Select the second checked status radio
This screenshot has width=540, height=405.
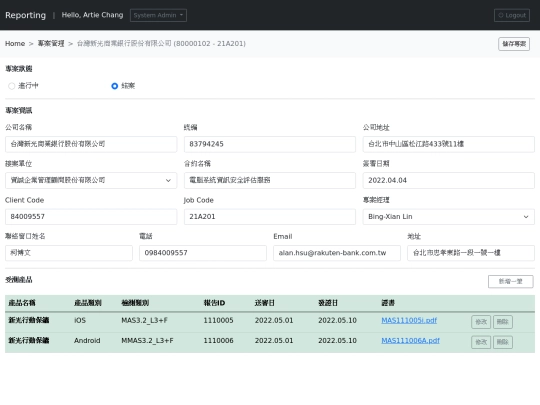115,86
